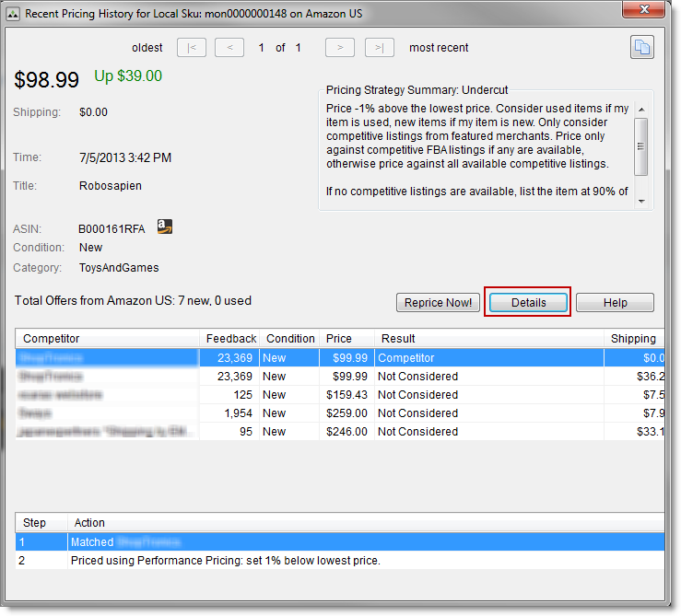Click the Help button
Screen dimensions: 681x616
[615, 303]
